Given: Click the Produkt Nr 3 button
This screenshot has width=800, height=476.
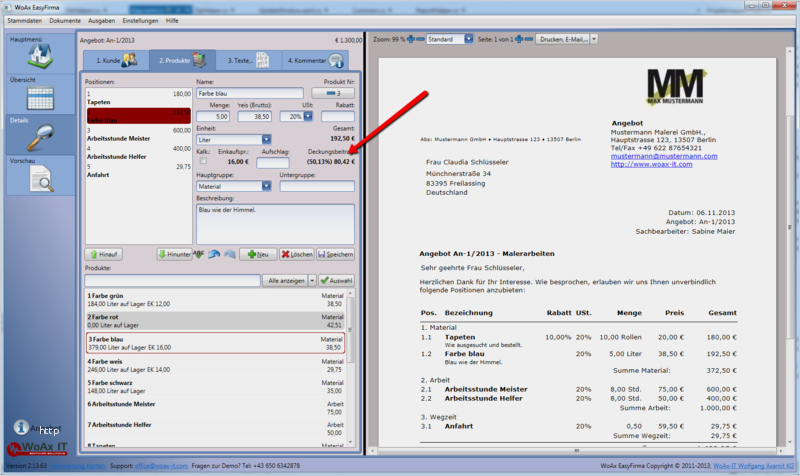Looking at the screenshot, I should (x=333, y=93).
